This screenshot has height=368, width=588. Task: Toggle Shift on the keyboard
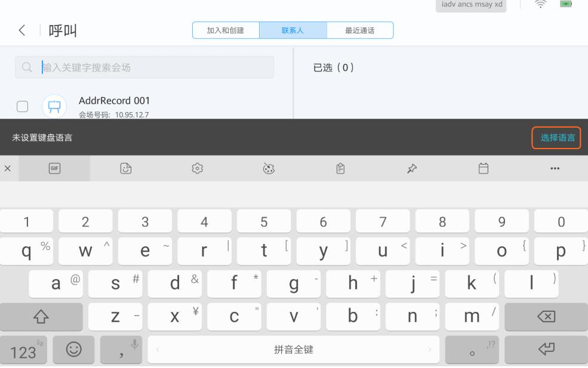pos(41,317)
